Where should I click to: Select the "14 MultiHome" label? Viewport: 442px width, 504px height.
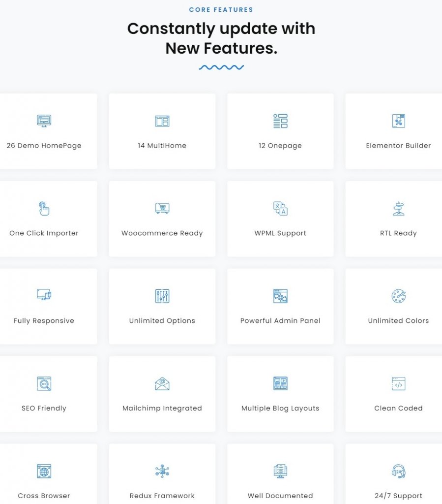(162, 146)
